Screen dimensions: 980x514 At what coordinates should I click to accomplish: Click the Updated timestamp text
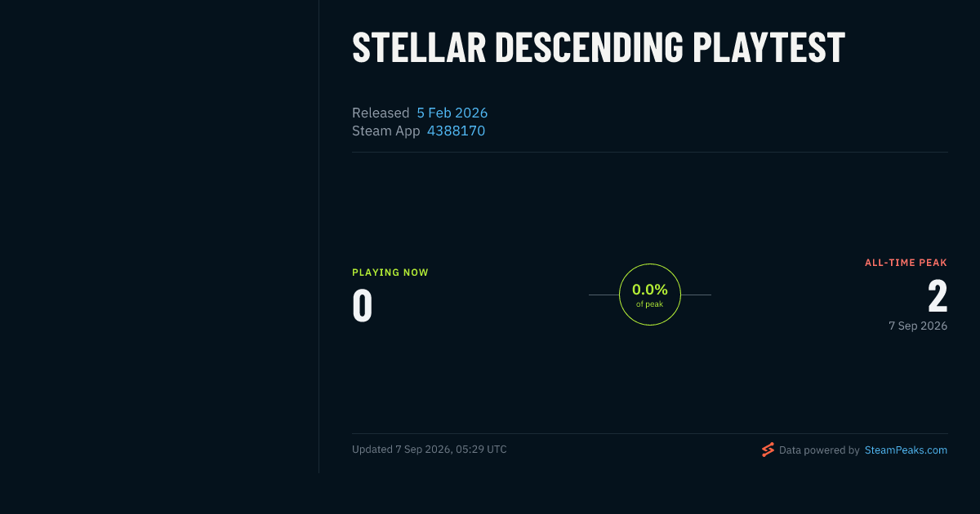point(430,450)
